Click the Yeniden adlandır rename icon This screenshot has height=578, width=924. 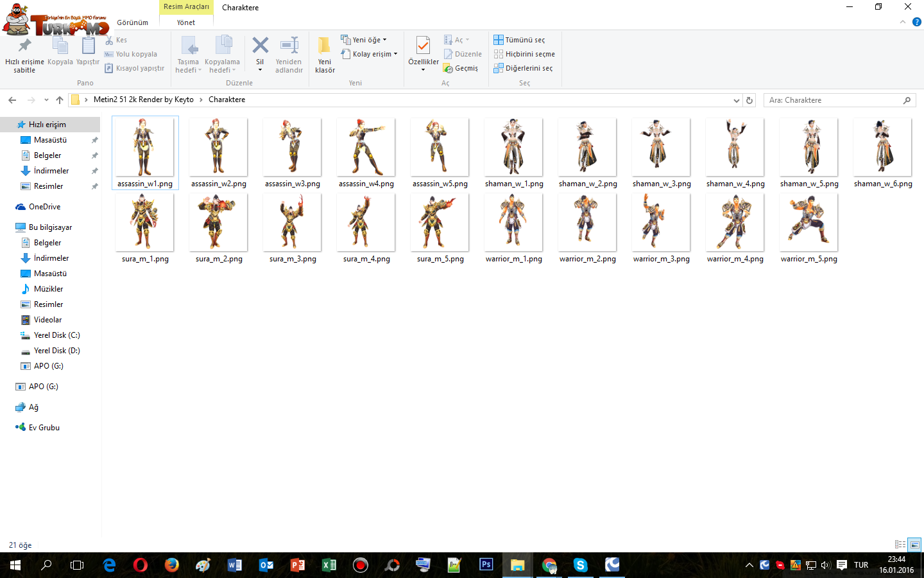pyautogui.click(x=289, y=46)
